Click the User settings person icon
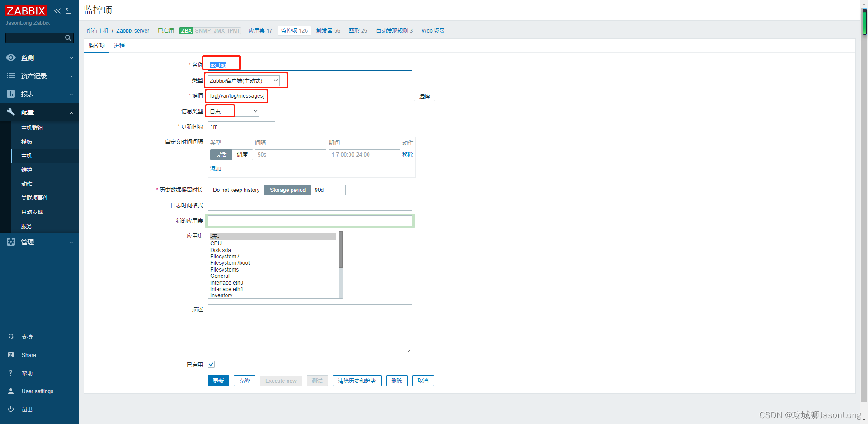868x424 pixels. pyautogui.click(x=11, y=391)
